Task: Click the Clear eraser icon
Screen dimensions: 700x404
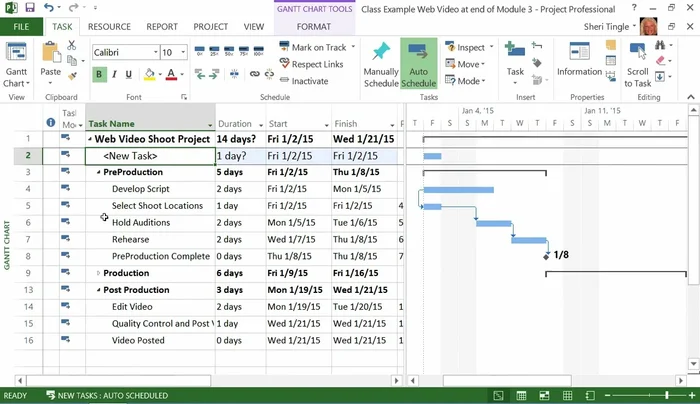Action: (x=661, y=61)
